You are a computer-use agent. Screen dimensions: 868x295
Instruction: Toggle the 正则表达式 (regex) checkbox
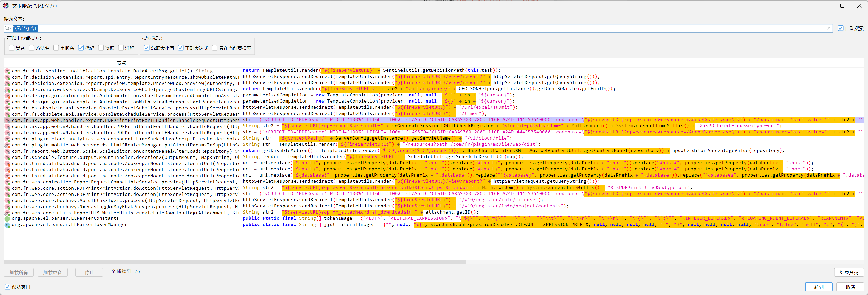[181, 48]
